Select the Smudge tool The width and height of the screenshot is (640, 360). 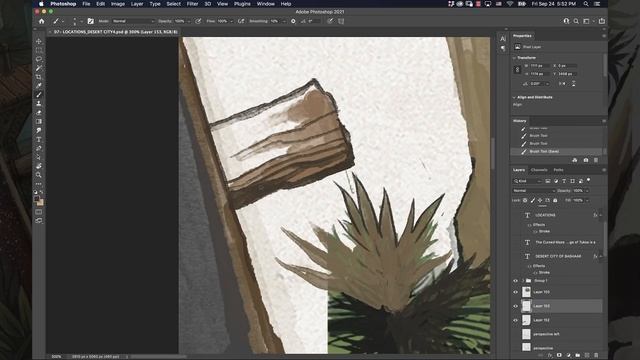(x=39, y=131)
